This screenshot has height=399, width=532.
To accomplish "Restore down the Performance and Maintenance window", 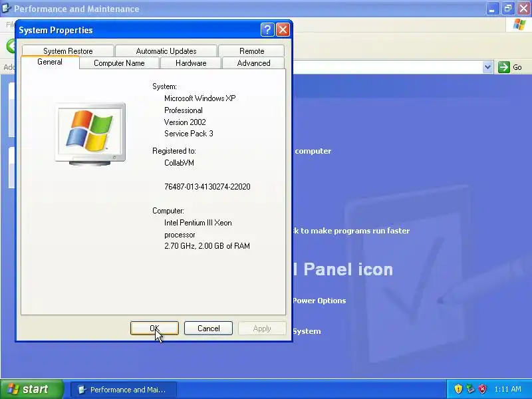I will pos(508,9).
